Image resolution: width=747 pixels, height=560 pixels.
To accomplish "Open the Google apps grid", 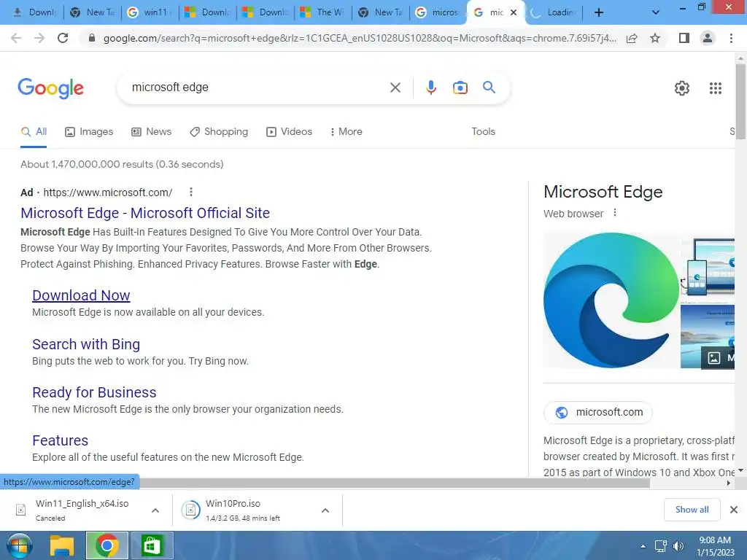I will coord(715,88).
